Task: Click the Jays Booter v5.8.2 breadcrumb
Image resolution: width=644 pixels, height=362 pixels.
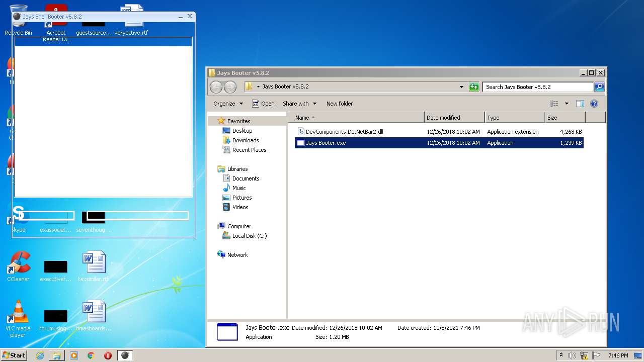Action: tap(285, 86)
